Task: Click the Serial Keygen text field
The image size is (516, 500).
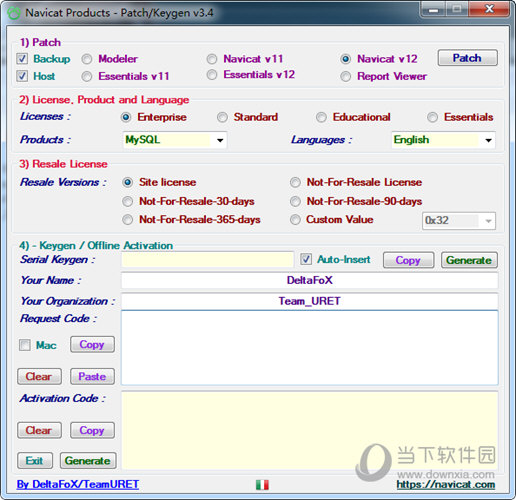Action: tap(207, 260)
